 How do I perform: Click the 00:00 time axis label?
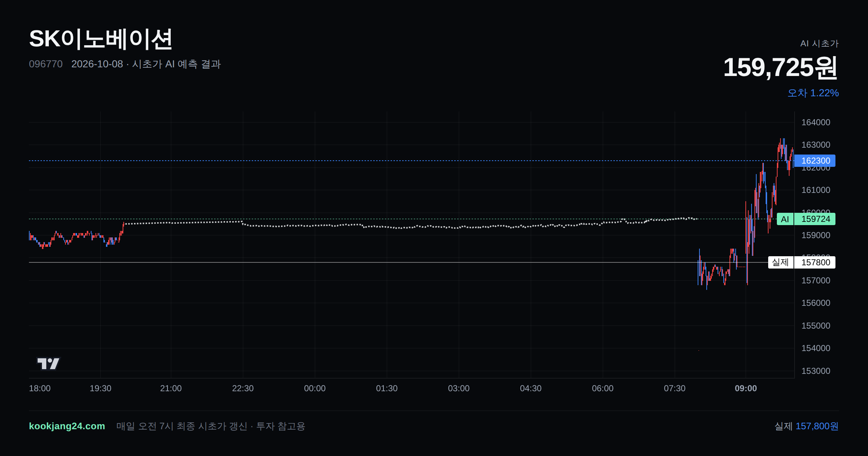point(315,388)
